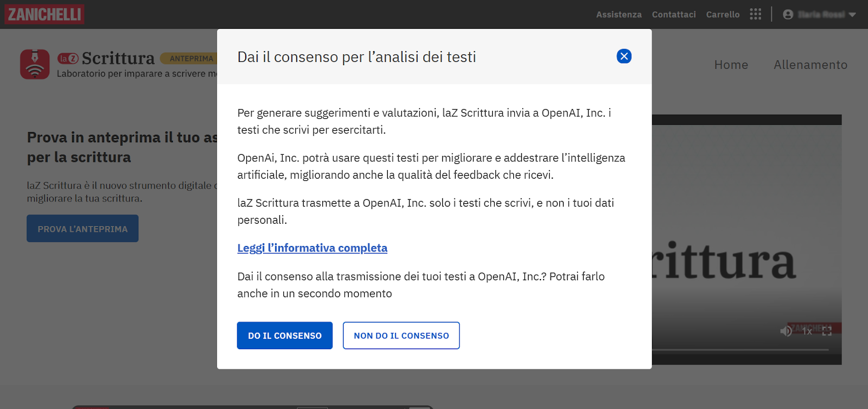Click the DO IL CONSENSO button

coord(285,336)
